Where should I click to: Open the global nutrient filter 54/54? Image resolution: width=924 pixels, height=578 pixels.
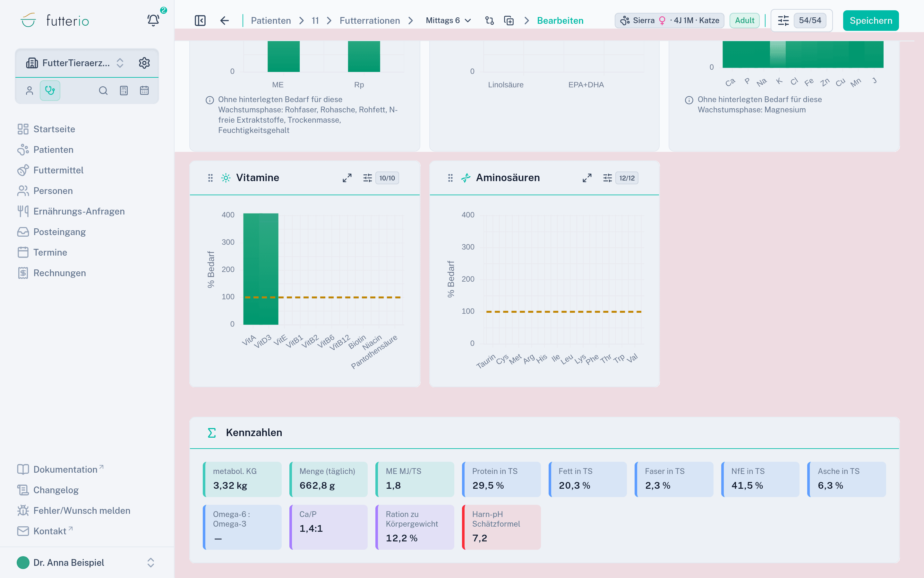801,21
